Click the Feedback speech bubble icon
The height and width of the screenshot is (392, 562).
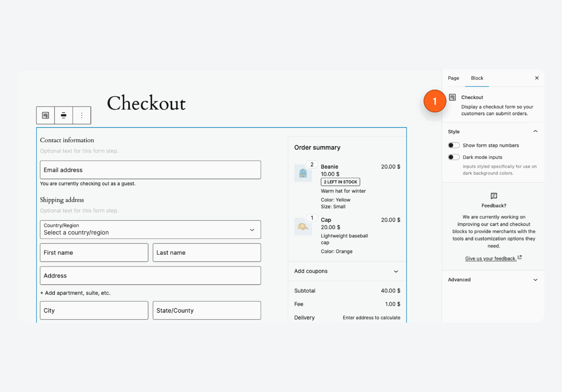[494, 196]
